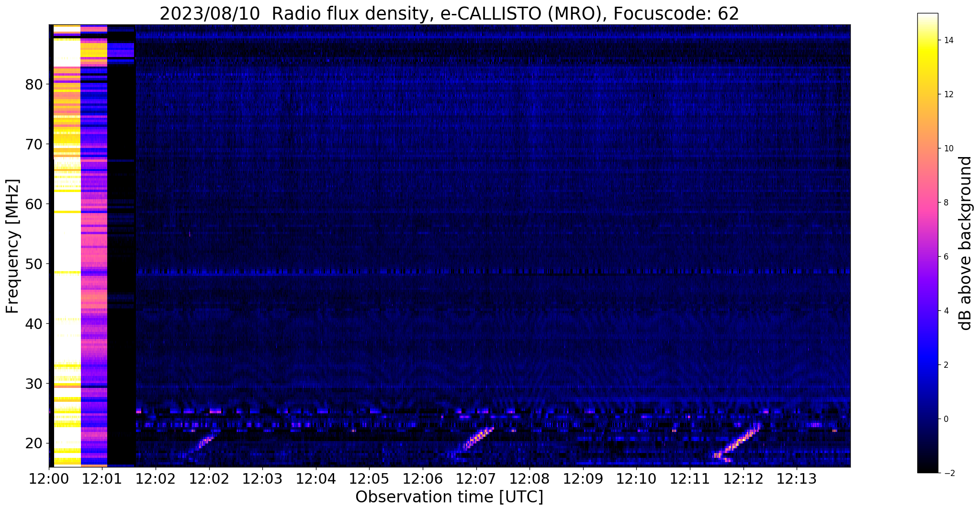Click the "Frequency [MHz]" y-axis label
The height and width of the screenshot is (511, 980).
pyautogui.click(x=13, y=246)
